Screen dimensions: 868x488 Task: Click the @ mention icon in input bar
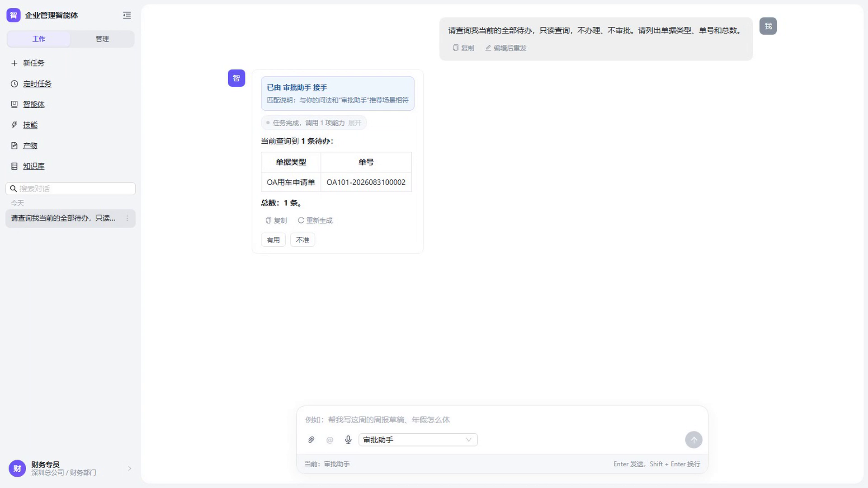[x=330, y=440]
